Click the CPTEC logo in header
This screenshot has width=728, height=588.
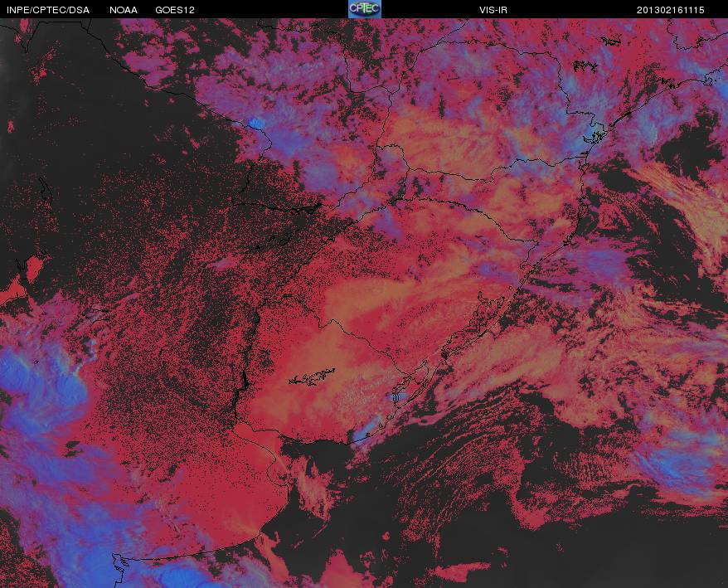click(x=365, y=9)
